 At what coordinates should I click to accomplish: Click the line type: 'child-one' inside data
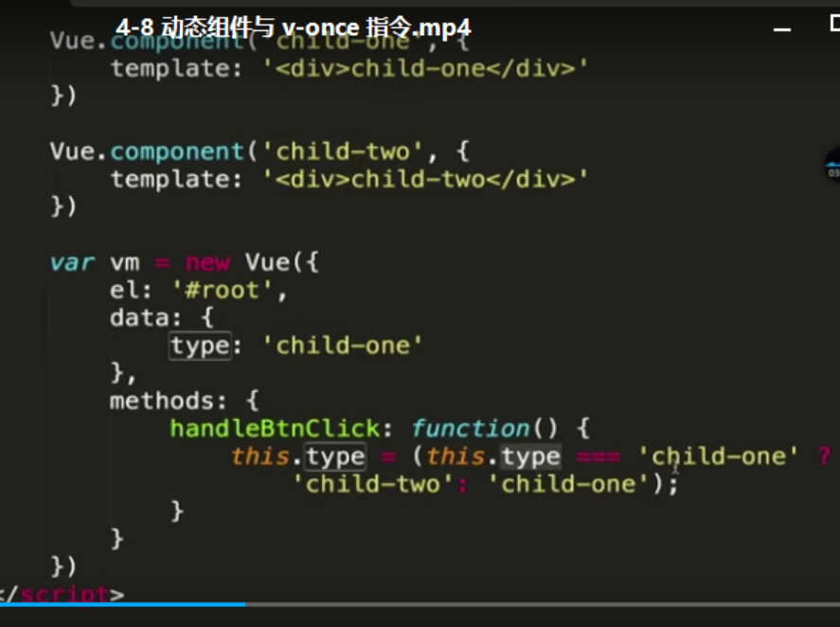tap(296, 346)
